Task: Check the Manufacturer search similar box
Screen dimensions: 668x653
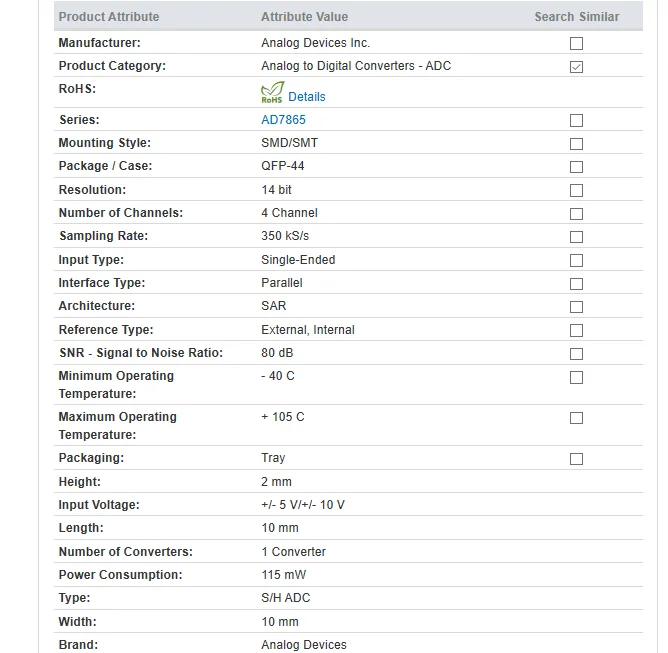Action: (x=576, y=43)
